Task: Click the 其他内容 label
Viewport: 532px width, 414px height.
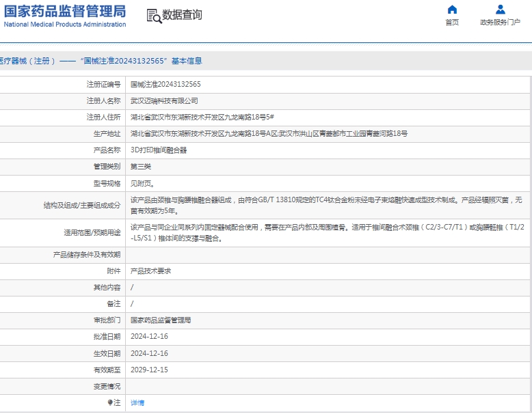Action: point(107,288)
